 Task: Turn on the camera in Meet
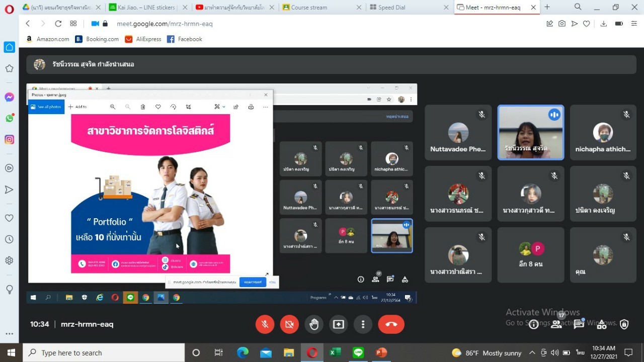(x=289, y=325)
